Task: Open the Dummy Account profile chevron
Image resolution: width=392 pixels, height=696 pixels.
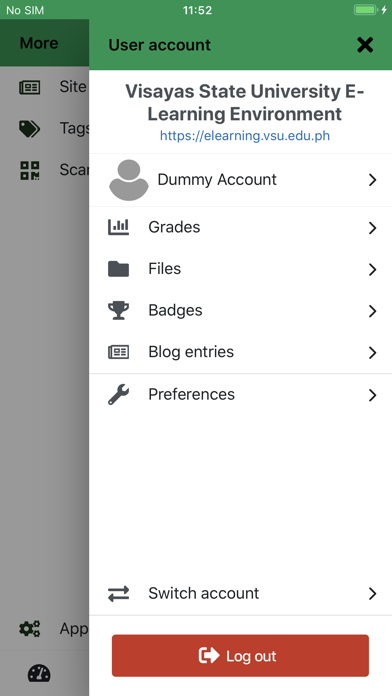Action: [372, 180]
